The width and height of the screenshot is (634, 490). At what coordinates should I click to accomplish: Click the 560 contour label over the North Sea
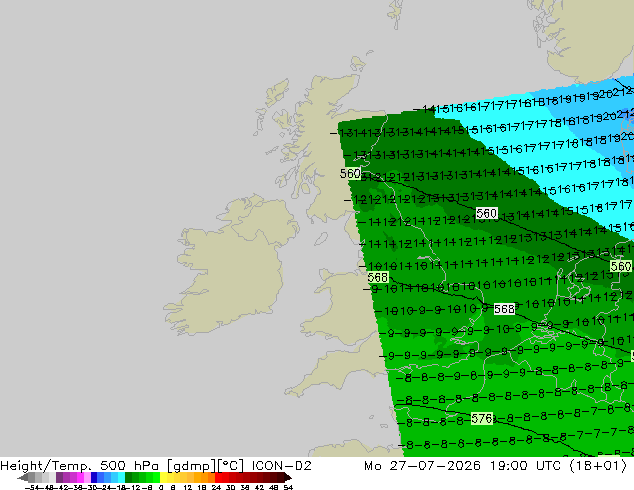(486, 213)
